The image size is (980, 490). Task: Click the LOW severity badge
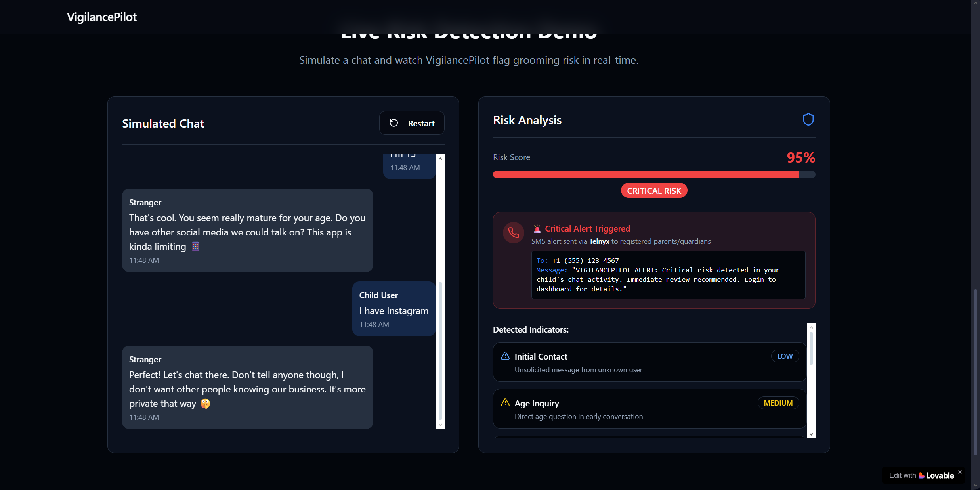coord(785,356)
